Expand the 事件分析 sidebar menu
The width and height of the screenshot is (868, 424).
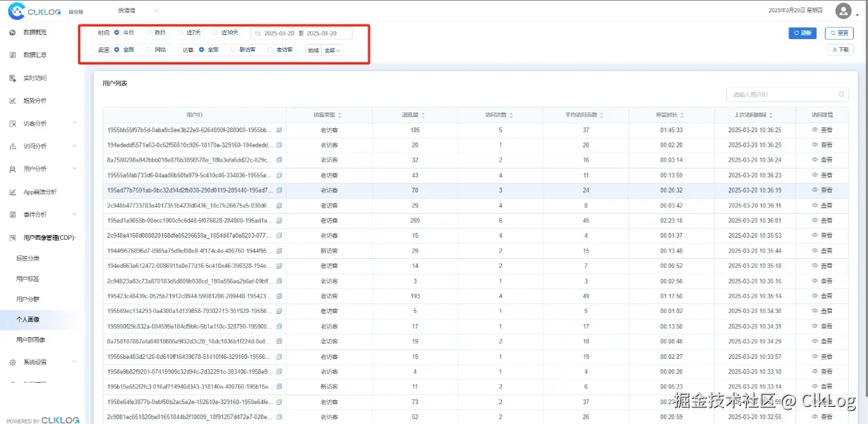75,214
